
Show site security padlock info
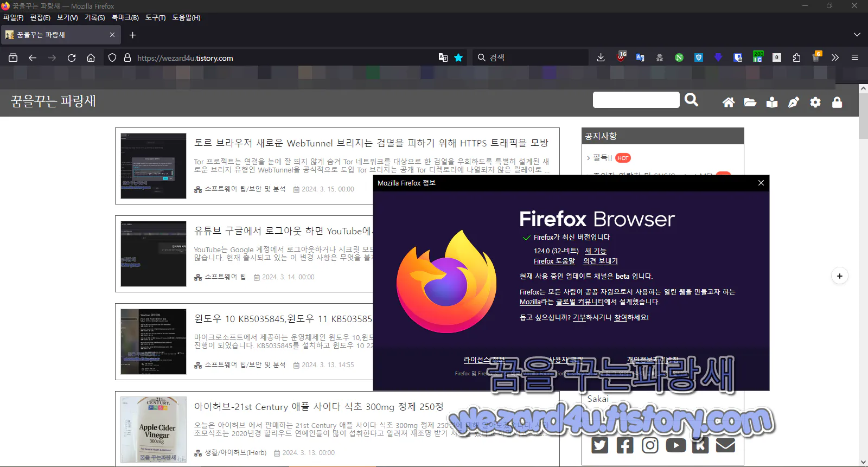(x=127, y=57)
